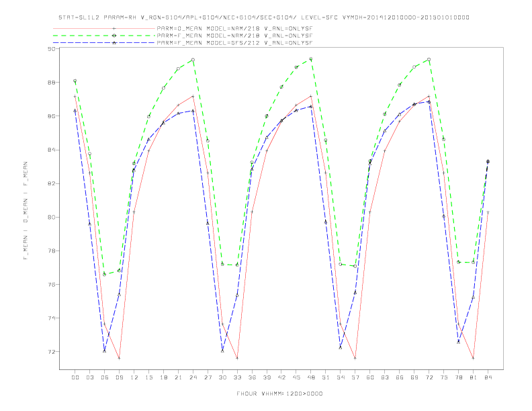Click the x-axis label FHOUR VHHMM:1200>0000

pos(279,394)
